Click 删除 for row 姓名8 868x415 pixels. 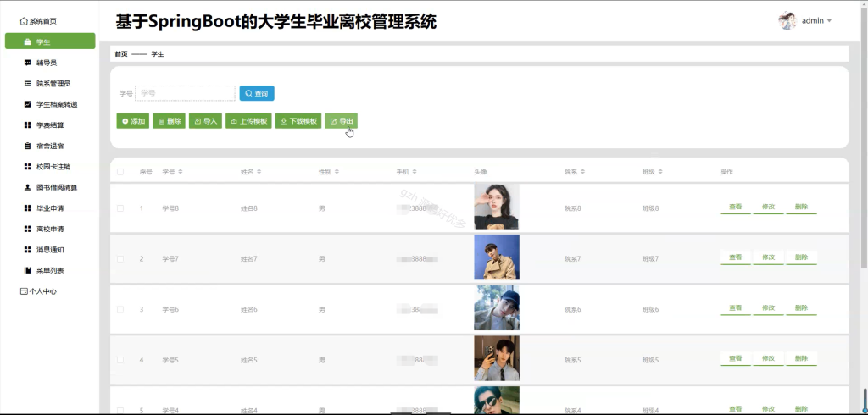[802, 207]
